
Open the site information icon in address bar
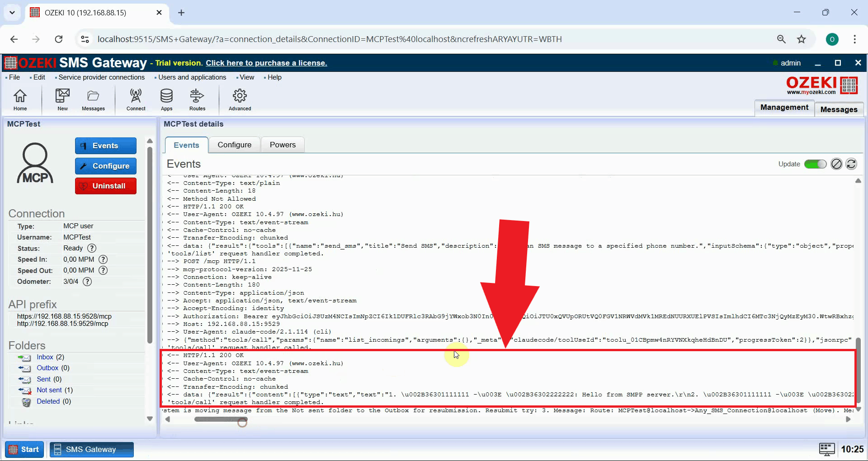85,39
